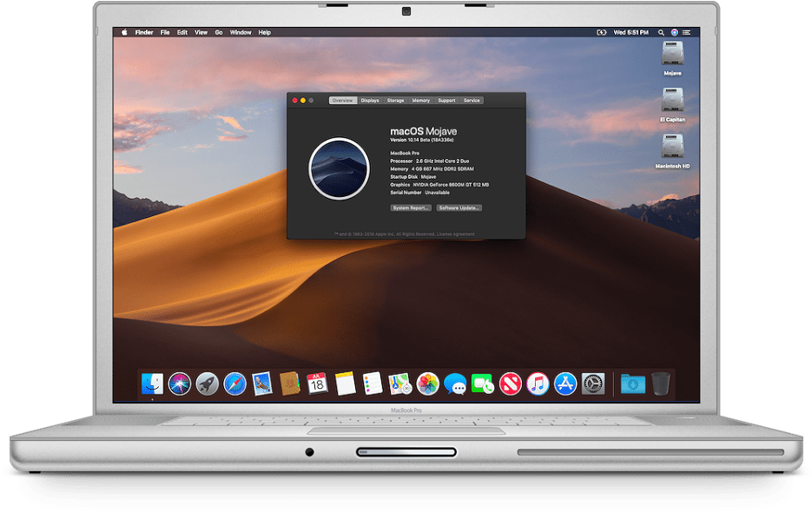812x512 pixels.
Task: Launch Safari from the dock
Action: pyautogui.click(x=234, y=383)
